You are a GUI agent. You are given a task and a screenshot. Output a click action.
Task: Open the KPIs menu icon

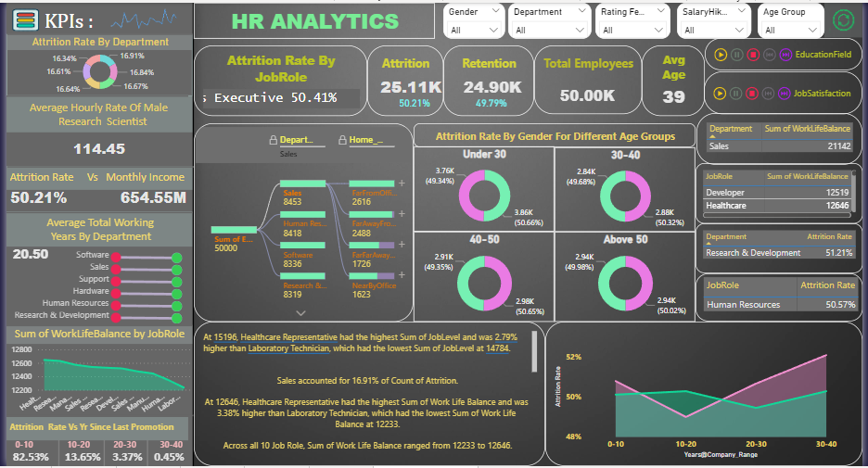point(23,19)
